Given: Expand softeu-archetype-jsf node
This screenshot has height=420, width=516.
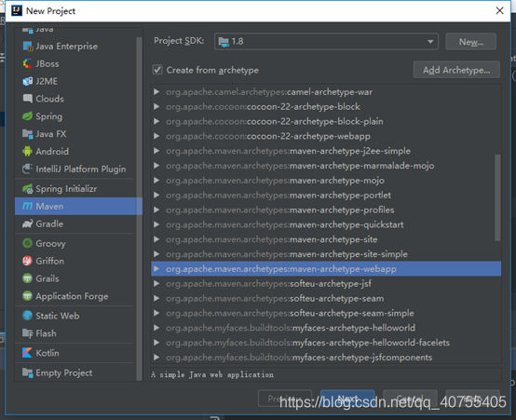Looking at the screenshot, I should (156, 284).
